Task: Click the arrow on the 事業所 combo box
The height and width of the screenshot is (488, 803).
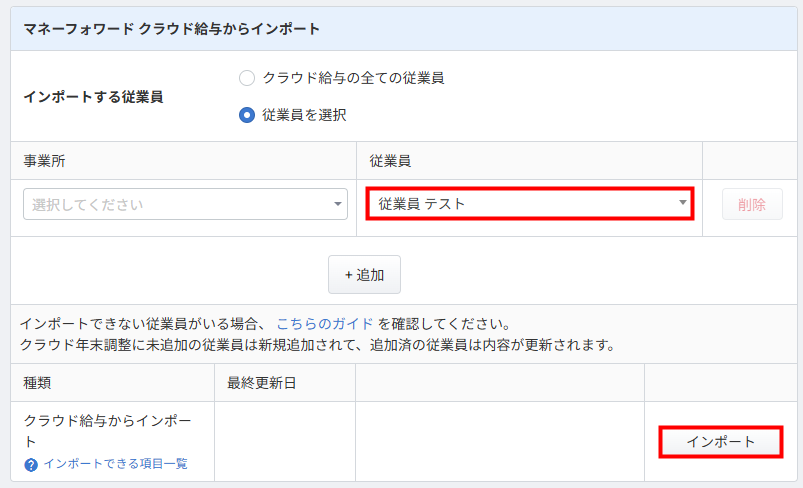Action: pyautogui.click(x=337, y=205)
